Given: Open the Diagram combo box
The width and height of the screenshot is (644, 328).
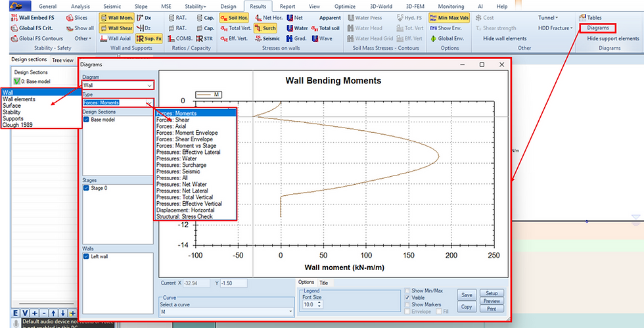Looking at the screenshot, I should point(118,85).
